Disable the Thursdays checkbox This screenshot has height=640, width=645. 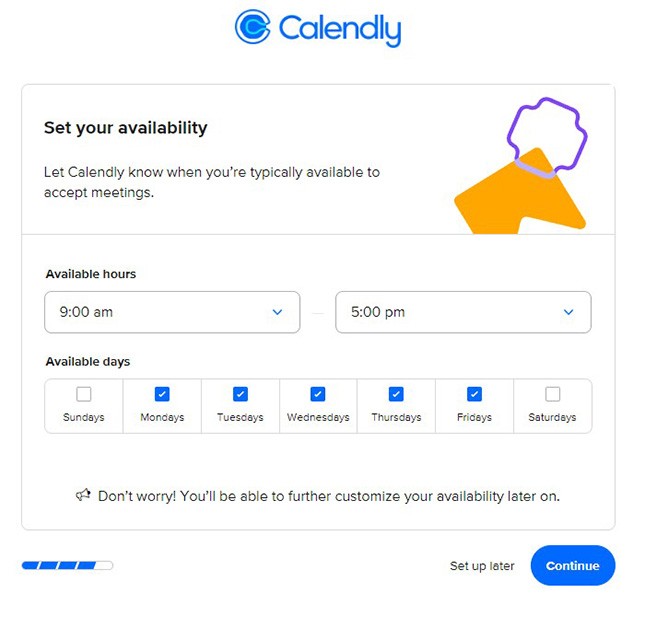(x=396, y=394)
